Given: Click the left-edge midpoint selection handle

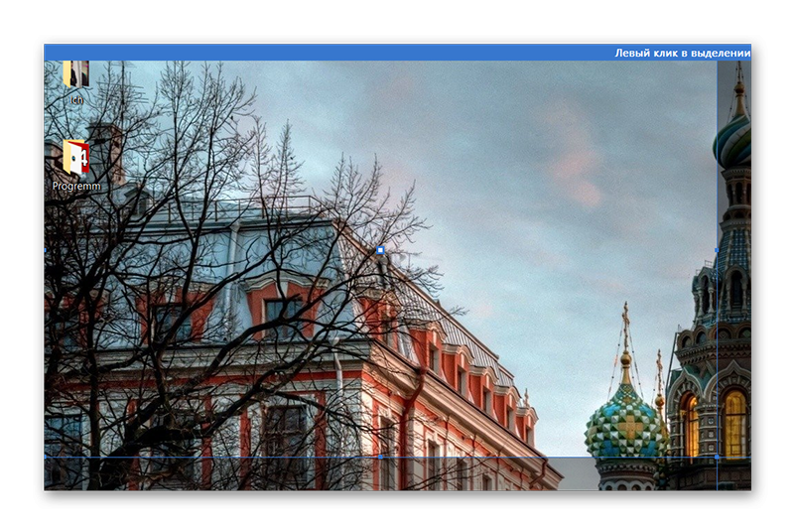Looking at the screenshot, I should pos(46,250).
